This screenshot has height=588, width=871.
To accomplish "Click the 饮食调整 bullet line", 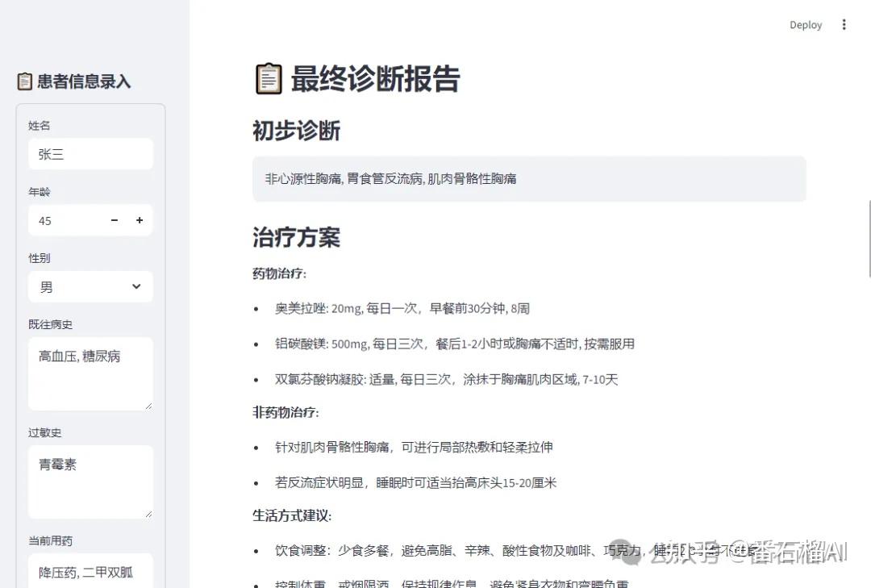I will coord(517,551).
